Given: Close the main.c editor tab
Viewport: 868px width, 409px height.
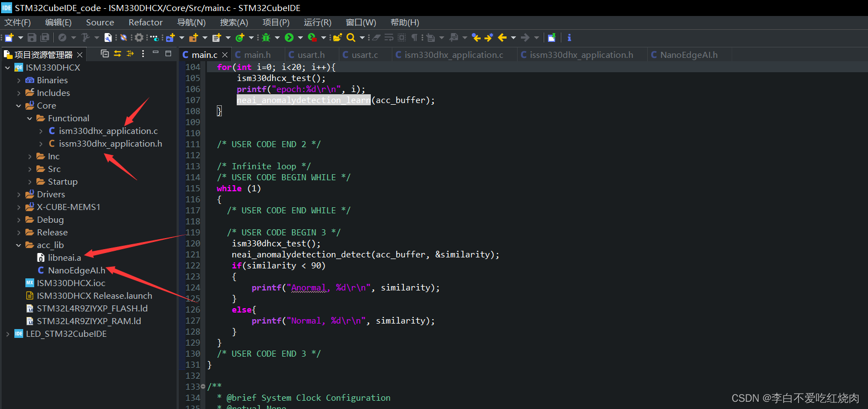Looking at the screenshot, I should point(225,55).
